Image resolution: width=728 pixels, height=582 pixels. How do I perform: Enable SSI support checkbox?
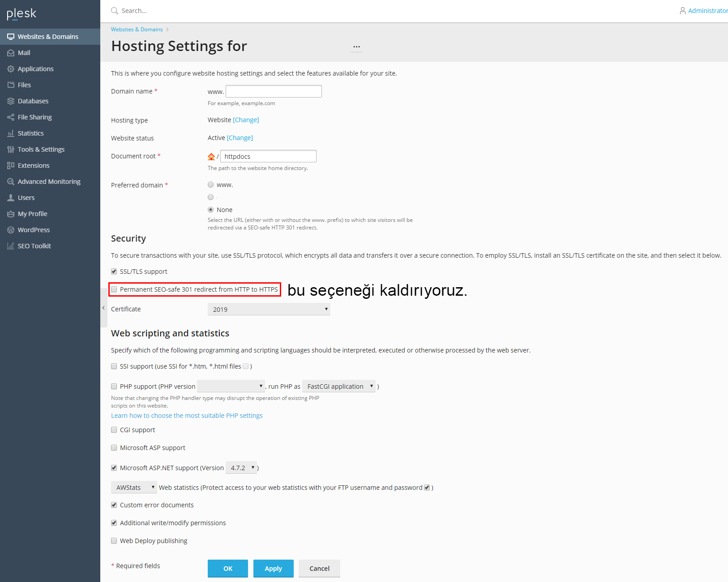[114, 366]
